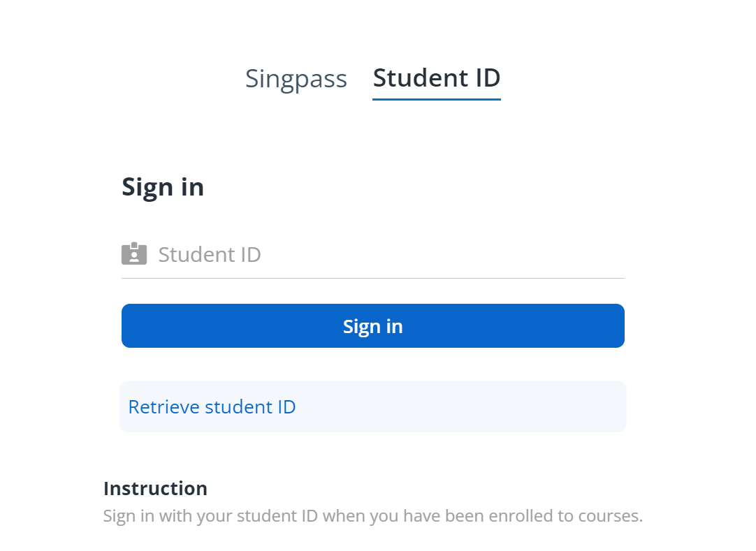Screen dimensions: 756x551
Task: Open the Singpass sign-in option
Action: [x=296, y=78]
